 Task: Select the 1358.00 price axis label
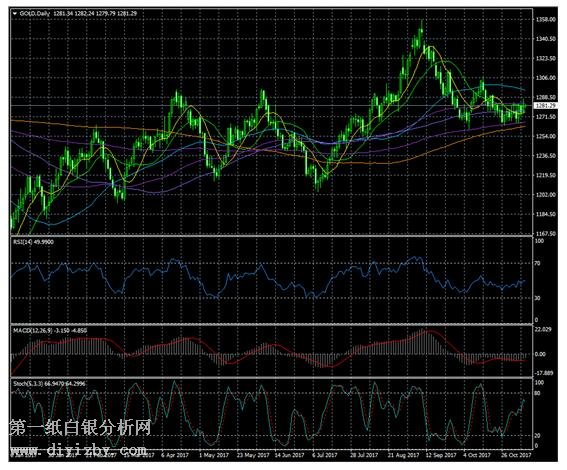click(x=545, y=19)
